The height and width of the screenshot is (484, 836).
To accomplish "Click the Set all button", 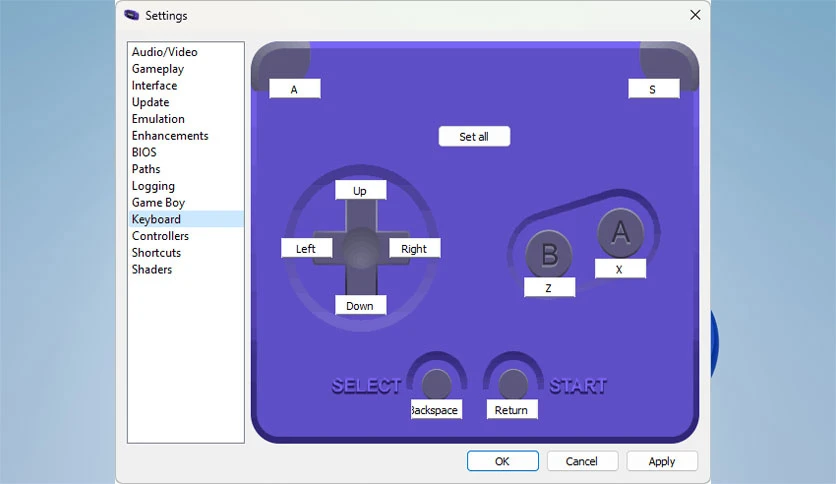I will [474, 136].
